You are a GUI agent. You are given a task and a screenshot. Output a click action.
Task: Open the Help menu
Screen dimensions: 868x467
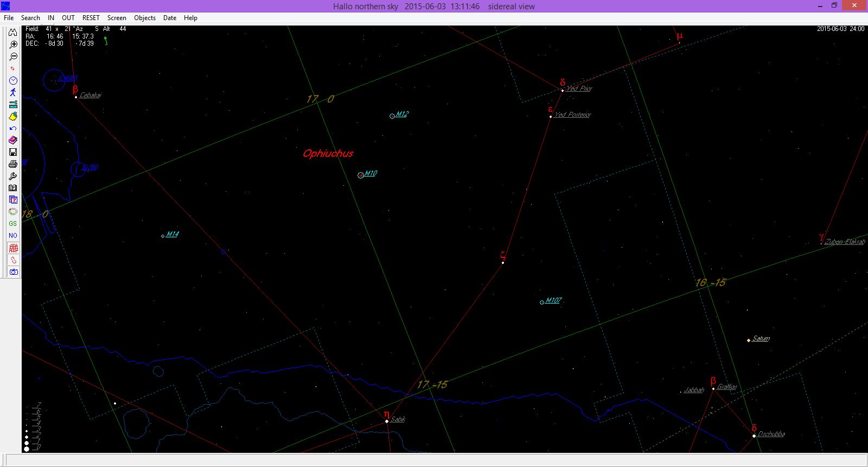point(190,18)
